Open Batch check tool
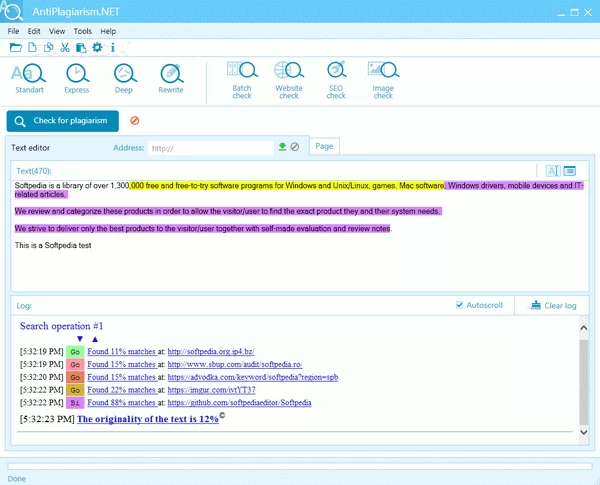The height and width of the screenshot is (485, 600). [x=242, y=80]
